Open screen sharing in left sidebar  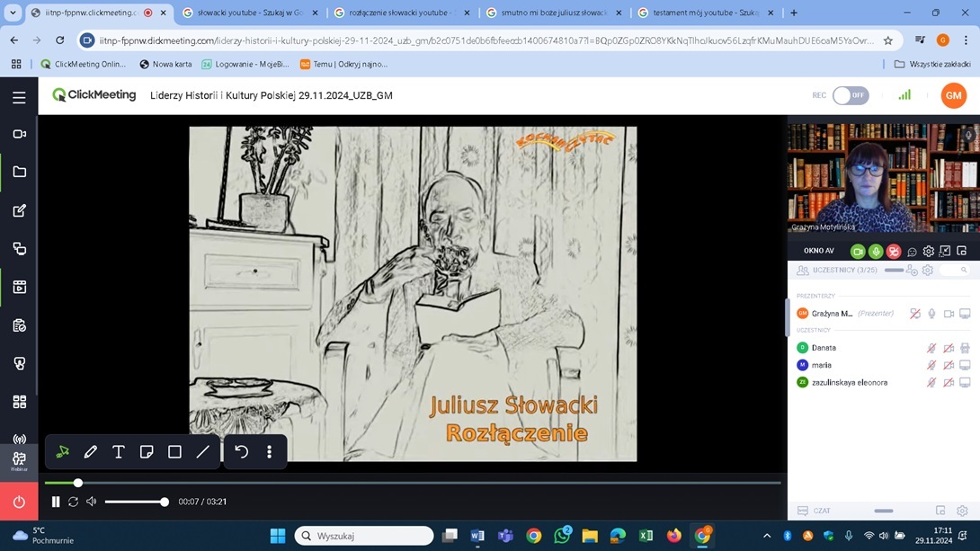click(19, 249)
